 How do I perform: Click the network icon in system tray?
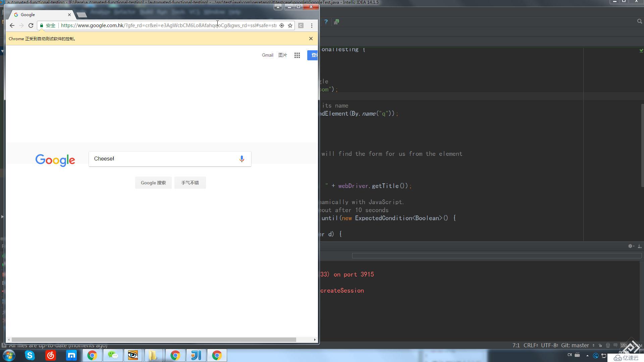click(x=604, y=356)
